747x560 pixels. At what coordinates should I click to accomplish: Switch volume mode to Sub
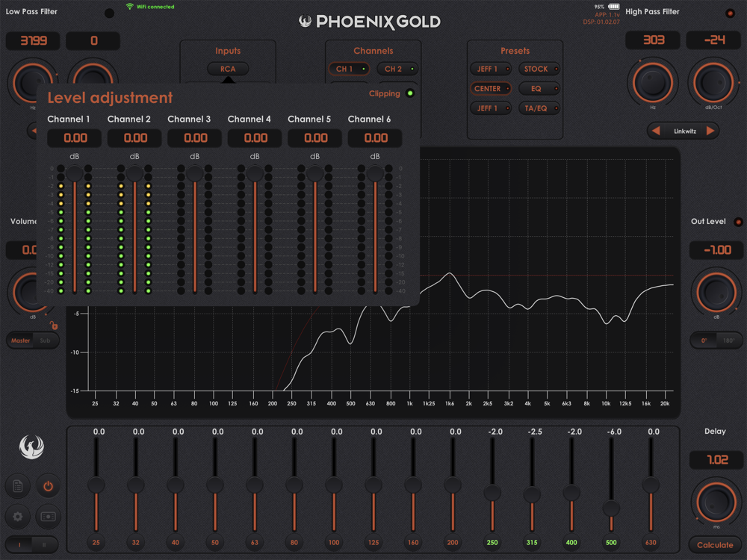(46, 340)
